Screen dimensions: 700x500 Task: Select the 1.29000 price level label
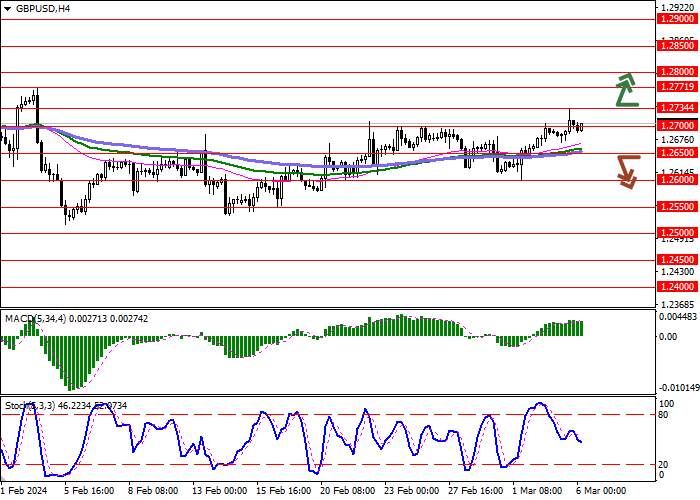tap(677, 19)
